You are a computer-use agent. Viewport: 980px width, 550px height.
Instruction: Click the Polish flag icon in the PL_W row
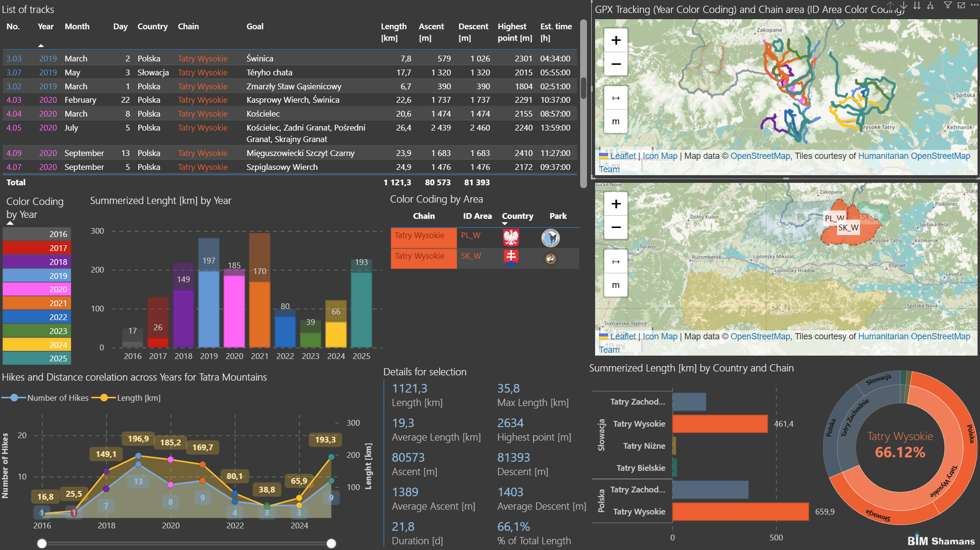point(511,237)
